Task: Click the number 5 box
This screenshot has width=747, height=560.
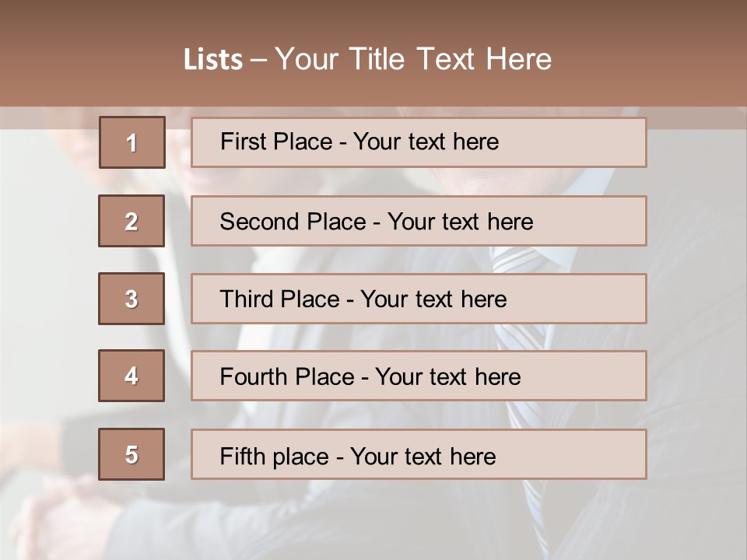Action: coord(132,454)
